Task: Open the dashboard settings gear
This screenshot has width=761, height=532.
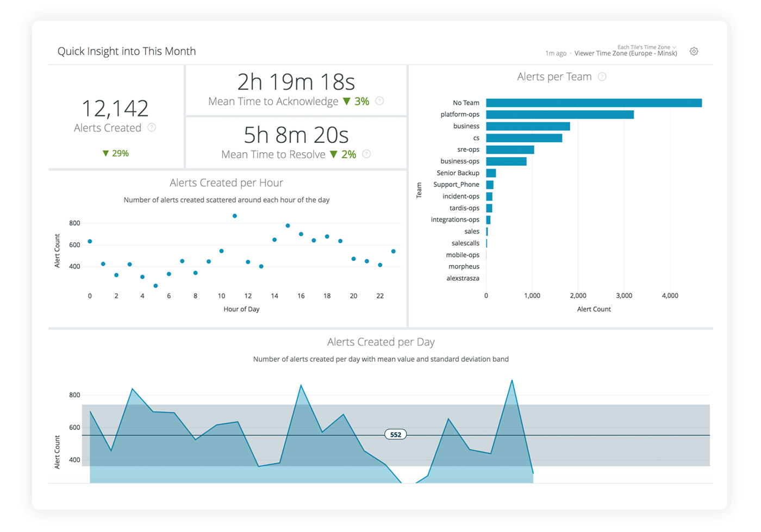Action: (x=694, y=51)
